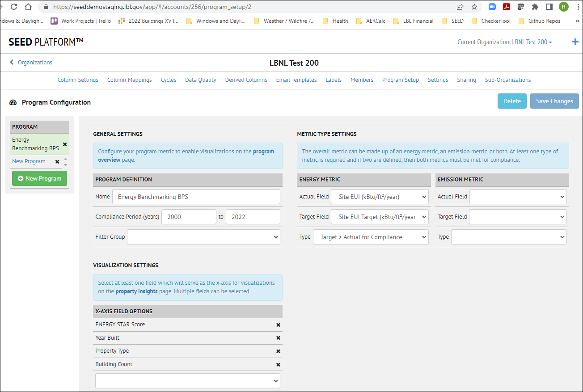Click the browser home icon
The image size is (583, 392).
[x=28, y=7]
